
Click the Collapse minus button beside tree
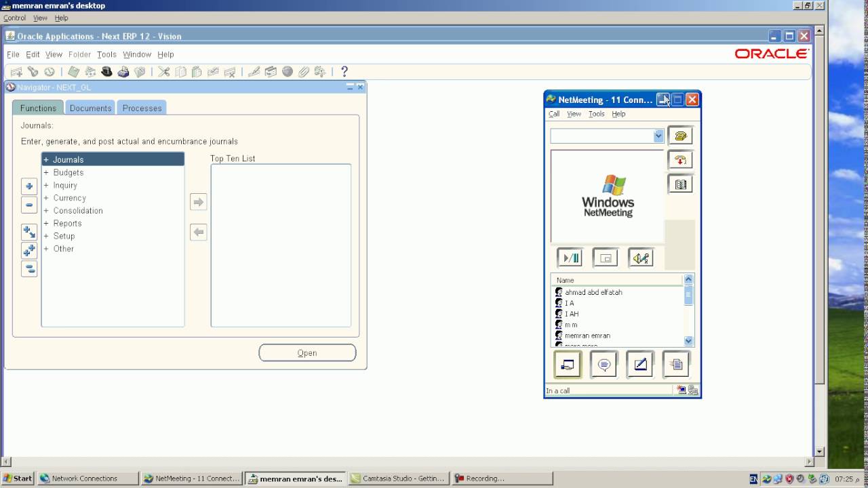point(29,205)
